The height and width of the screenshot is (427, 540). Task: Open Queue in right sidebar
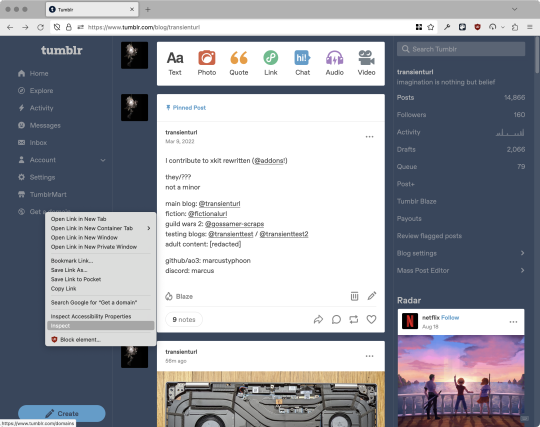(x=461, y=167)
